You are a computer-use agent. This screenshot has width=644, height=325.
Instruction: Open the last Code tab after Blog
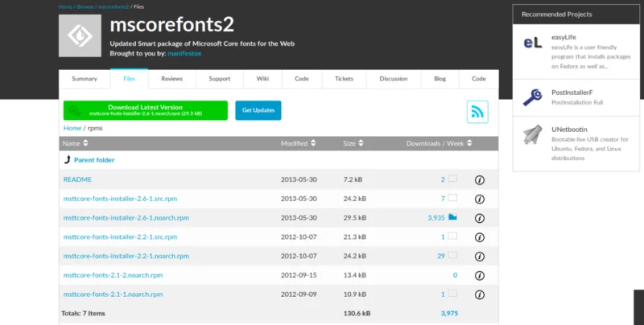click(479, 79)
